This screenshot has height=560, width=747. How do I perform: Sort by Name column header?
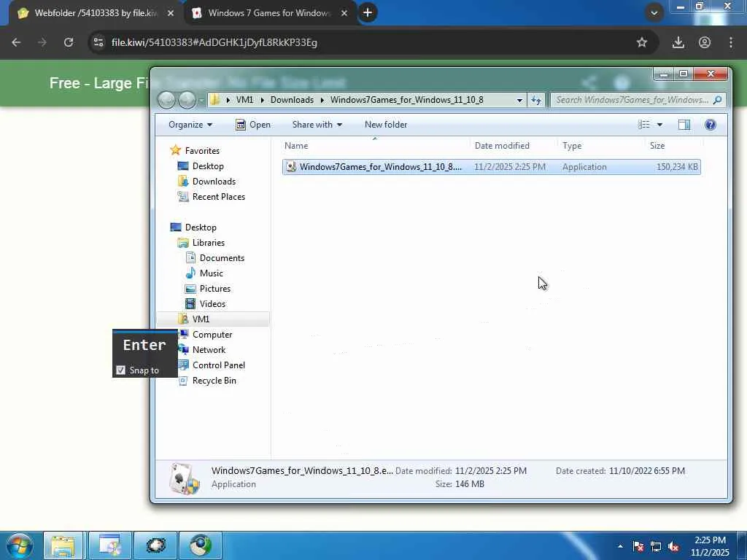click(x=375, y=146)
